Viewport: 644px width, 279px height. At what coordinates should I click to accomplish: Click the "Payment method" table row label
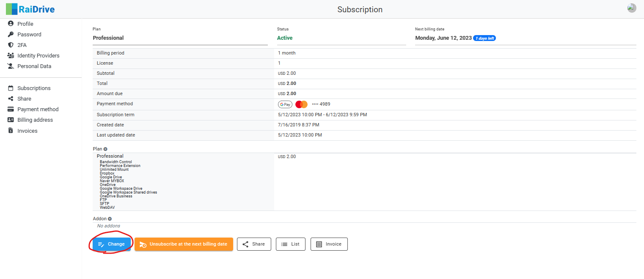coord(115,104)
